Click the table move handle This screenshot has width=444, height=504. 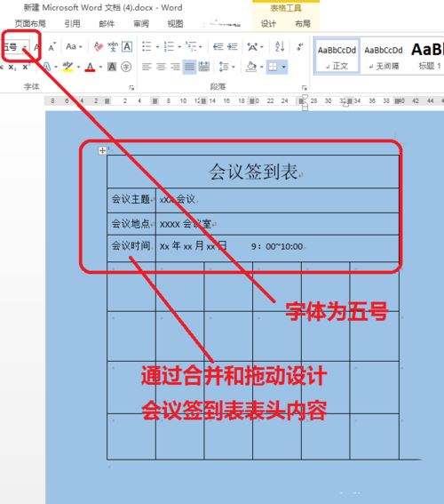pos(102,150)
